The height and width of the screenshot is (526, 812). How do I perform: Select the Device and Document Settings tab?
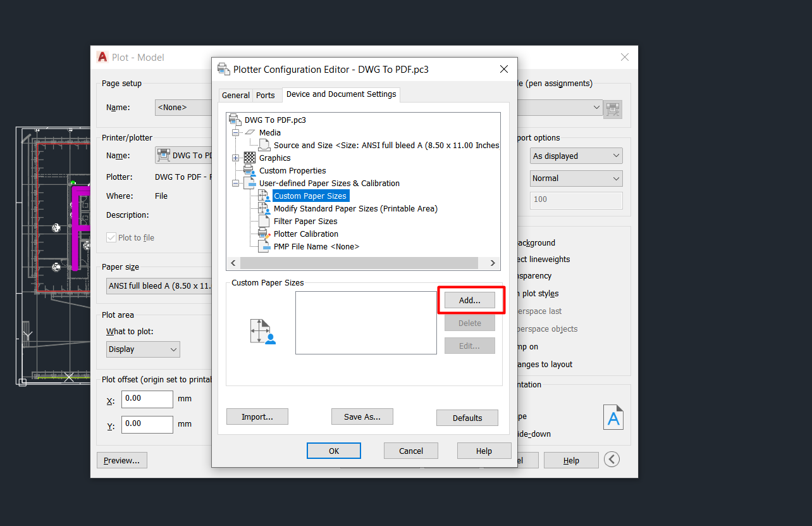341,94
